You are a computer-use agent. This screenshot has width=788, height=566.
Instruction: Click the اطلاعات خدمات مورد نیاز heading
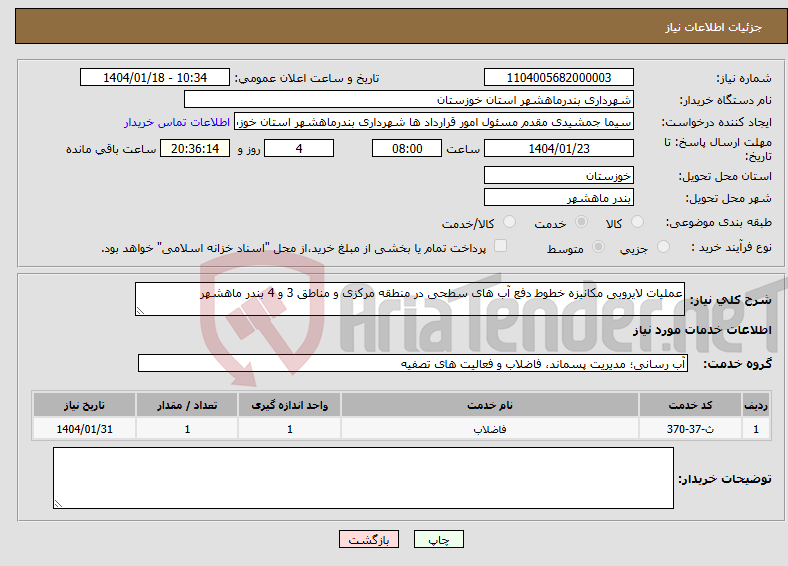tap(702, 330)
